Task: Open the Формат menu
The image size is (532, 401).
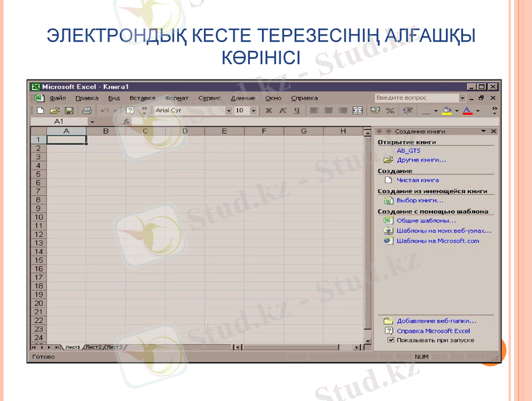Action: pos(176,98)
